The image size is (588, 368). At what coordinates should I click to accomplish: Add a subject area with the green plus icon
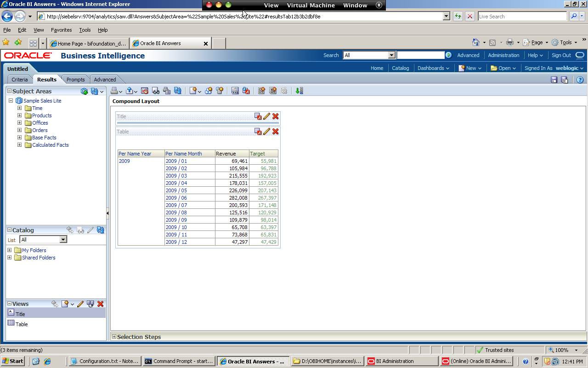click(85, 91)
